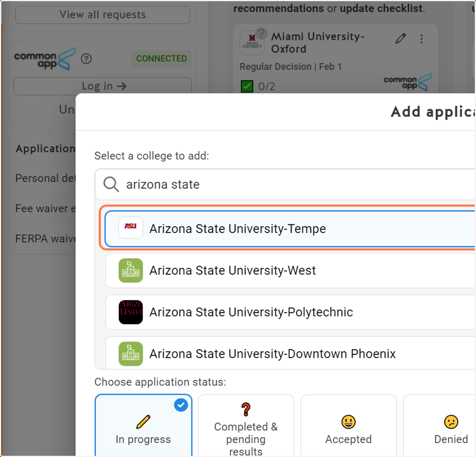Click the Common App logo in sidebar
476x457 pixels.
44,59
